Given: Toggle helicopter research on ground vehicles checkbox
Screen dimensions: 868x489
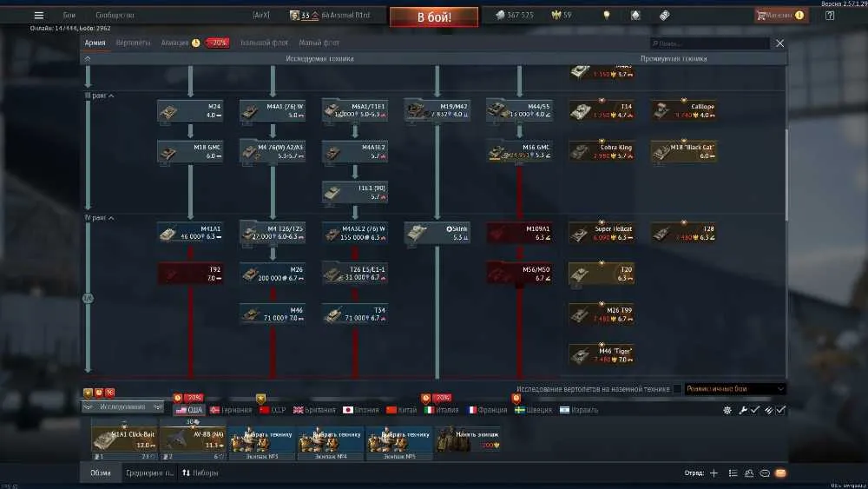Looking at the screenshot, I should 677,389.
